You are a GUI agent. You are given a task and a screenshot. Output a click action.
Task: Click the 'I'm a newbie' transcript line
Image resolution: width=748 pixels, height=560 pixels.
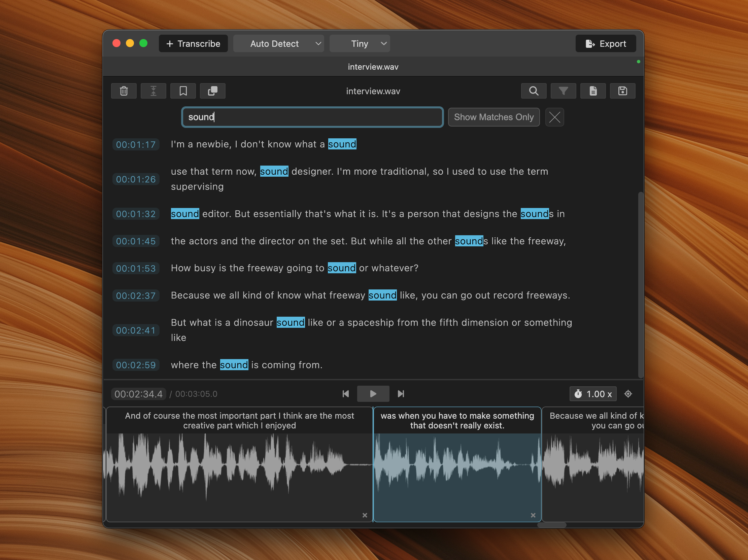(x=264, y=144)
